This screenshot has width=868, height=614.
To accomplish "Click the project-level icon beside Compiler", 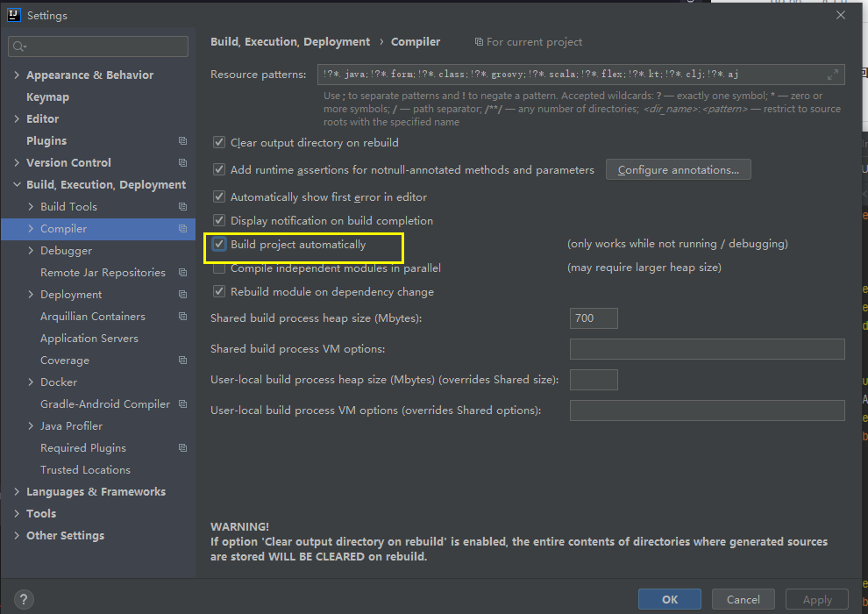I will 182,229.
